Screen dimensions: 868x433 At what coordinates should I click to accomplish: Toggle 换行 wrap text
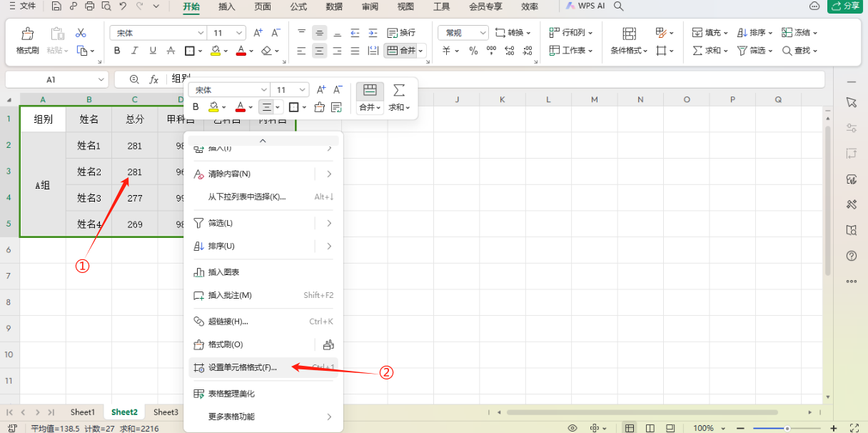[x=401, y=33]
